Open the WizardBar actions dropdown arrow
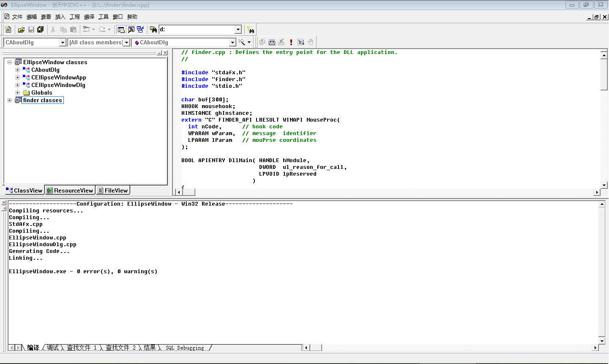The height and width of the screenshot is (364, 609). point(249,42)
